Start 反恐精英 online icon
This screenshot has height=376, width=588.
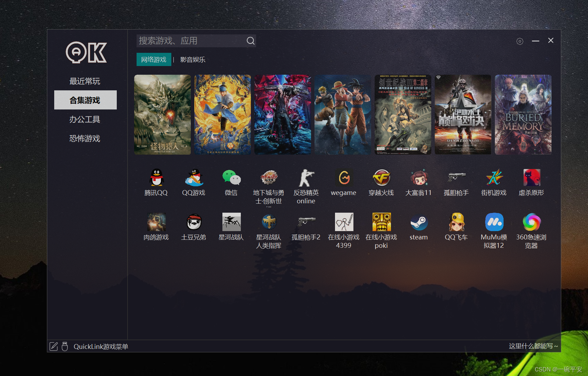pyautogui.click(x=307, y=178)
